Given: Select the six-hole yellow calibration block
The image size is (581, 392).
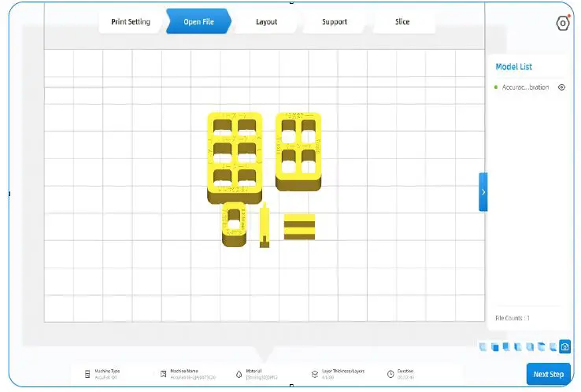Looking at the screenshot, I should (235, 158).
